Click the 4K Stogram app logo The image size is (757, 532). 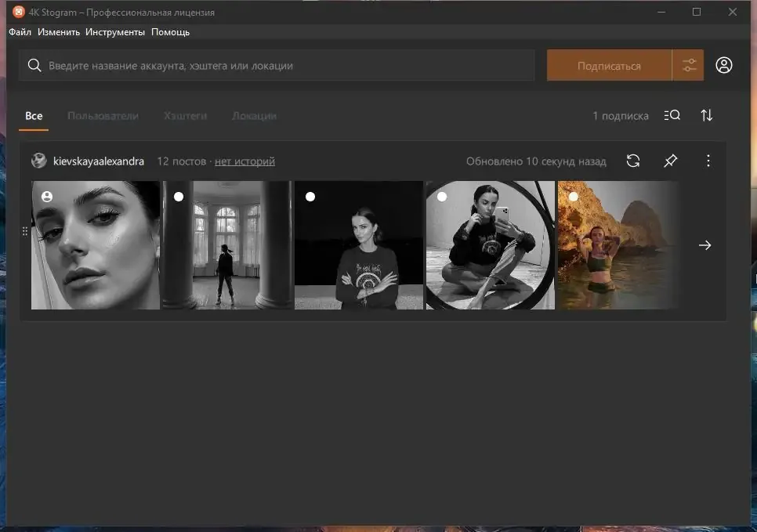pyautogui.click(x=18, y=12)
